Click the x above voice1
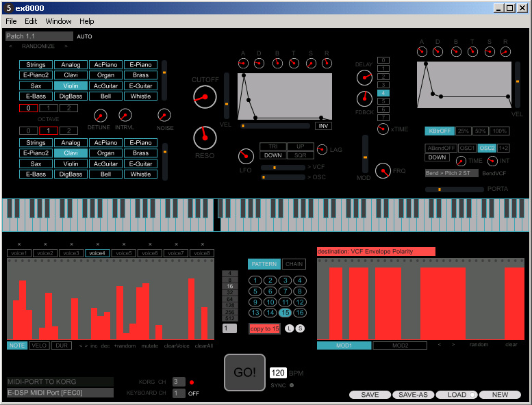 point(19,244)
